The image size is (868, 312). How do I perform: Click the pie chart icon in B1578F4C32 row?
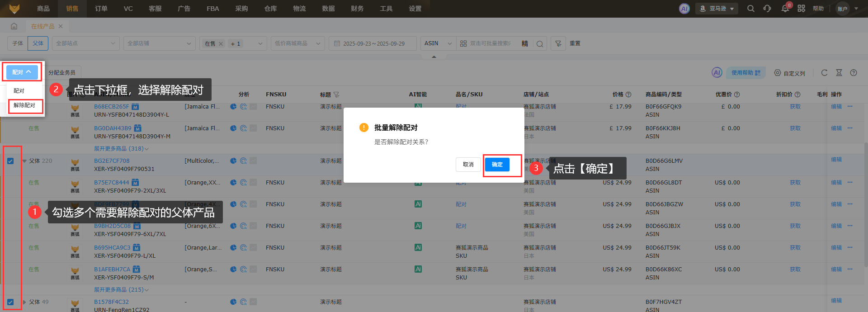point(233,302)
